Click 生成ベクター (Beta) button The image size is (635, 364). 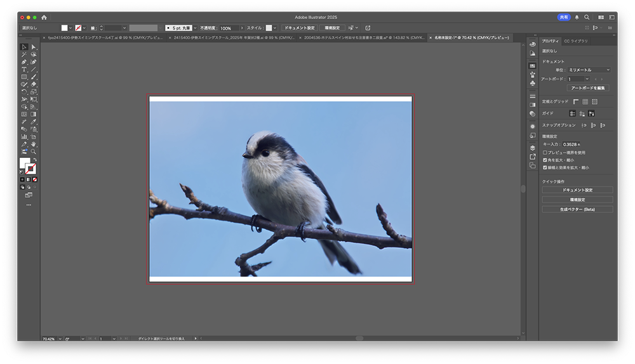[x=577, y=209]
